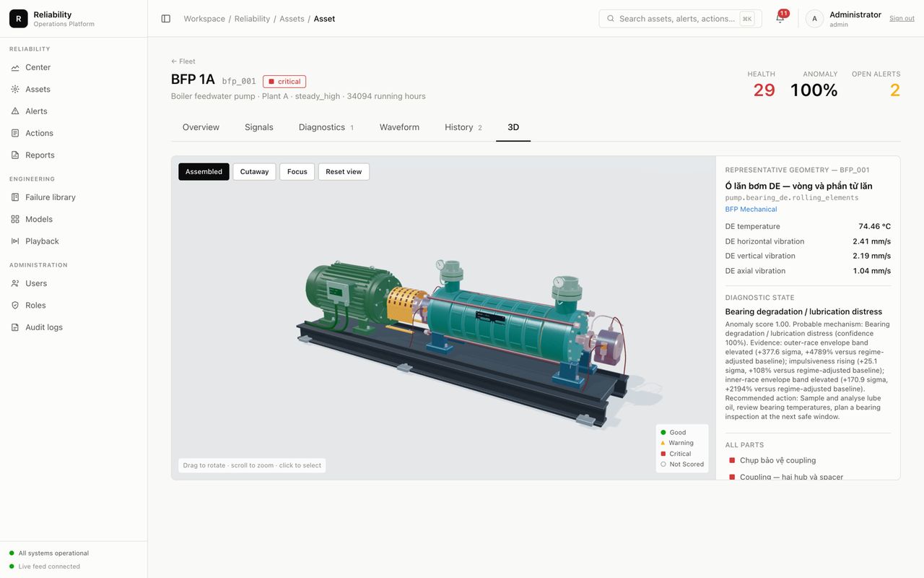Click the red Critical legend swatch
This screenshot has width=924, height=578.
pyautogui.click(x=663, y=454)
